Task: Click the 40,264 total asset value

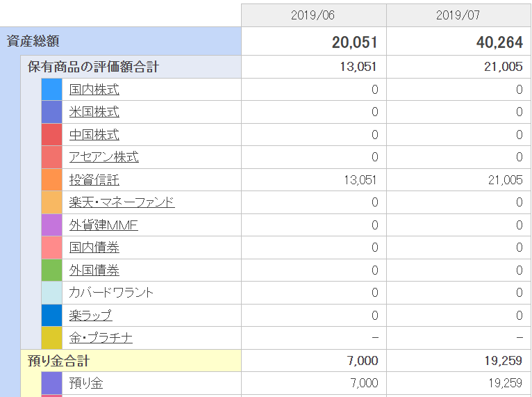Action: tap(499, 42)
